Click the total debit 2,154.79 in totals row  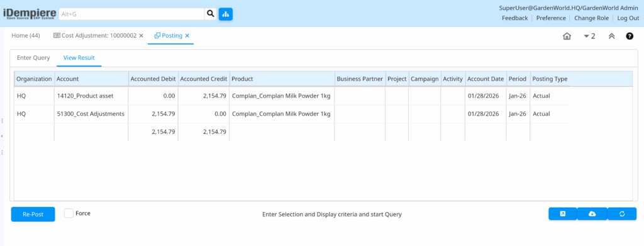coord(164,132)
